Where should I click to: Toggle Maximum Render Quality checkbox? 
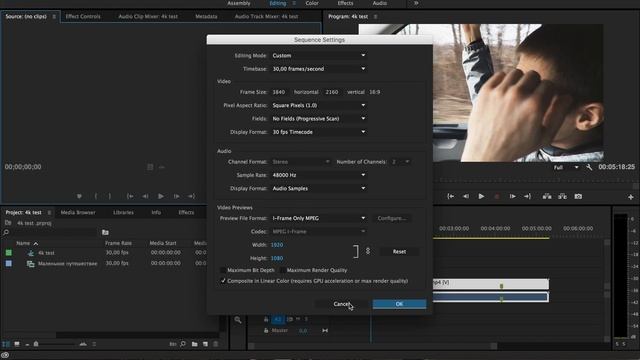click(x=282, y=270)
